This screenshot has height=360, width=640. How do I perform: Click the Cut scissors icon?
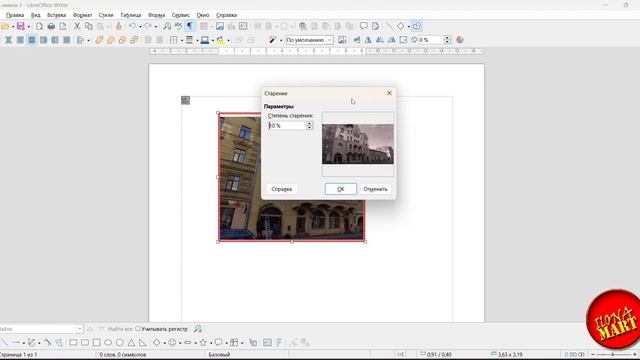(77, 27)
